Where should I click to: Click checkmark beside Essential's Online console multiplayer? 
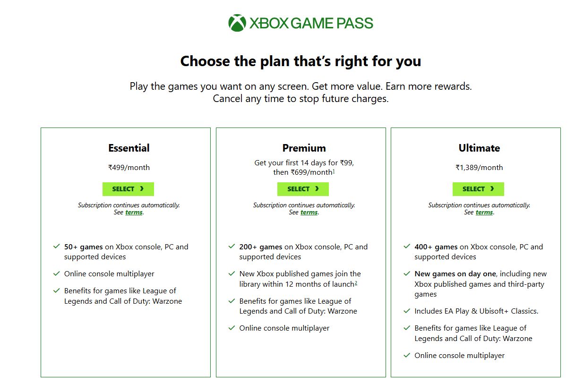[x=56, y=273]
